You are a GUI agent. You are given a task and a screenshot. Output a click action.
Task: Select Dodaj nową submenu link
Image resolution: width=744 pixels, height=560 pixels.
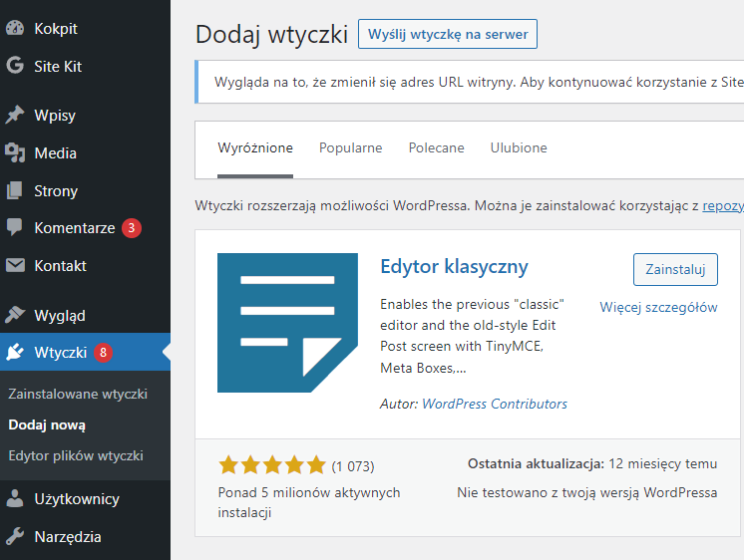[47, 424]
